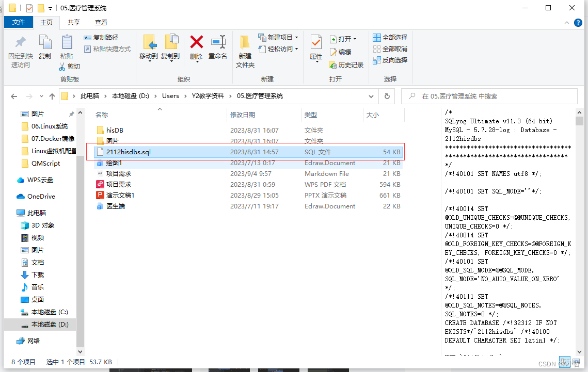Click the search box 在 05.医疗管理系统 中搜索
This screenshot has width=588, height=372.
pyautogui.click(x=489, y=96)
